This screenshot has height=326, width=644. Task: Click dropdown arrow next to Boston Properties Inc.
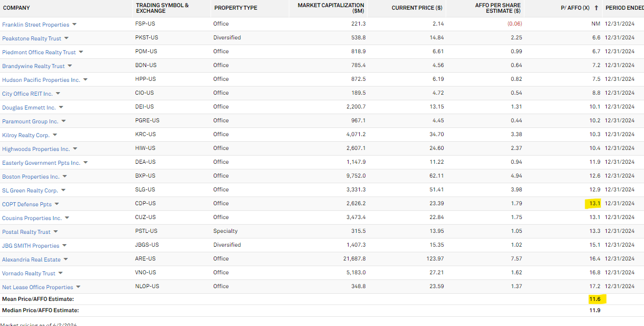(x=64, y=177)
